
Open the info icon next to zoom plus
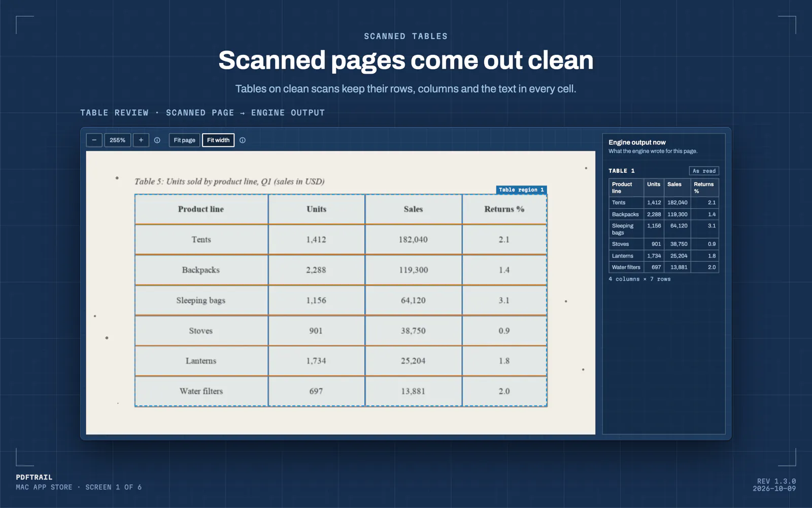point(157,140)
